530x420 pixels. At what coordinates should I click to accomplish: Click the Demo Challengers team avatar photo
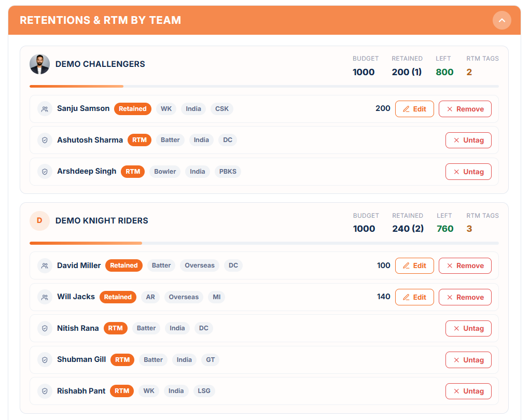click(x=39, y=64)
